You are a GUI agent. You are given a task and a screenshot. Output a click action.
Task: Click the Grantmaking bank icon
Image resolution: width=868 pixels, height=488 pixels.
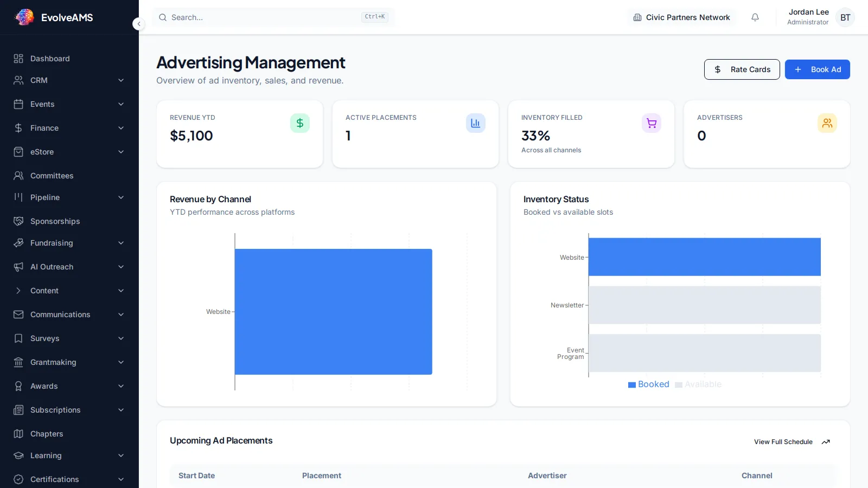(18, 362)
